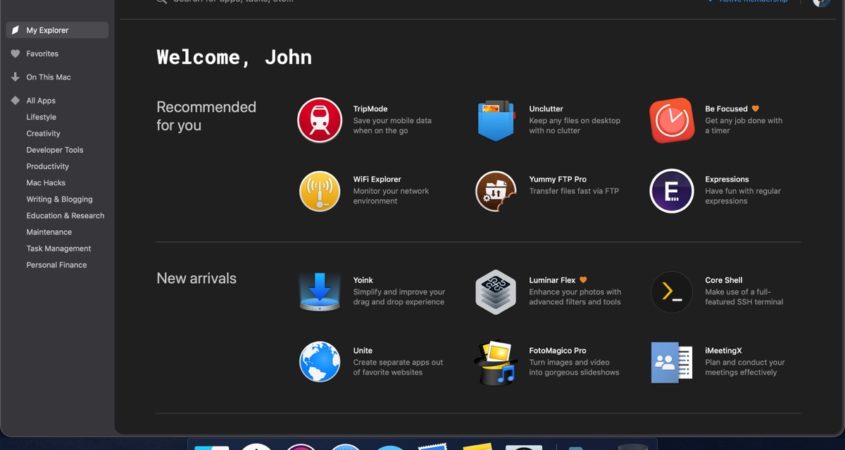
Task: Click the Unclutter app icon
Action: (x=495, y=121)
